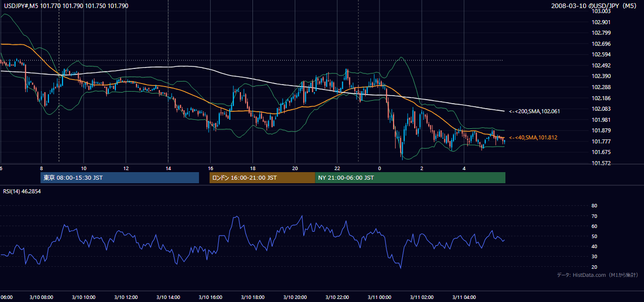The image size is (644, 302).
Task: Click price axis value 102.083
Action: click(x=601, y=109)
